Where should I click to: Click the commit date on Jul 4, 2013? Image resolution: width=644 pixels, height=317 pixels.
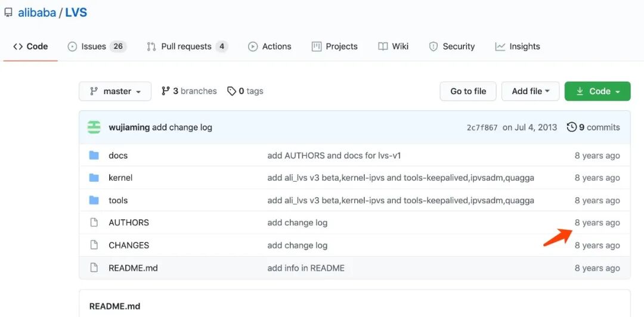[530, 128]
